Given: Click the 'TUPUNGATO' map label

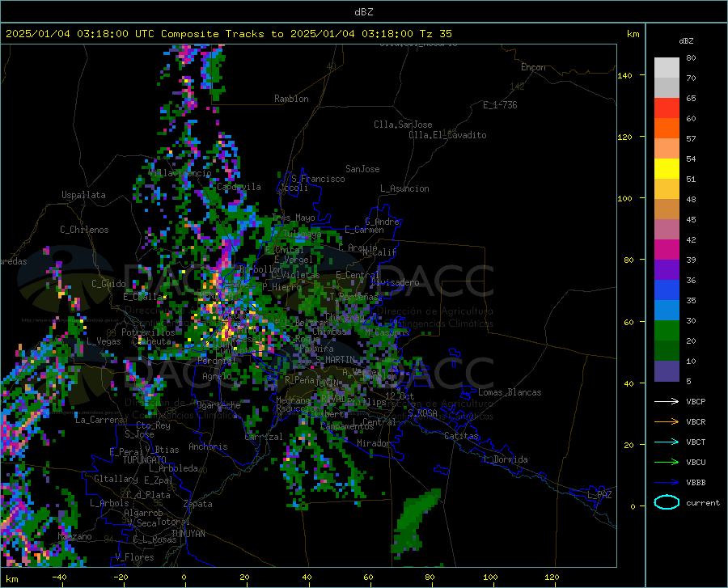Looking at the screenshot, I should click(x=145, y=460).
